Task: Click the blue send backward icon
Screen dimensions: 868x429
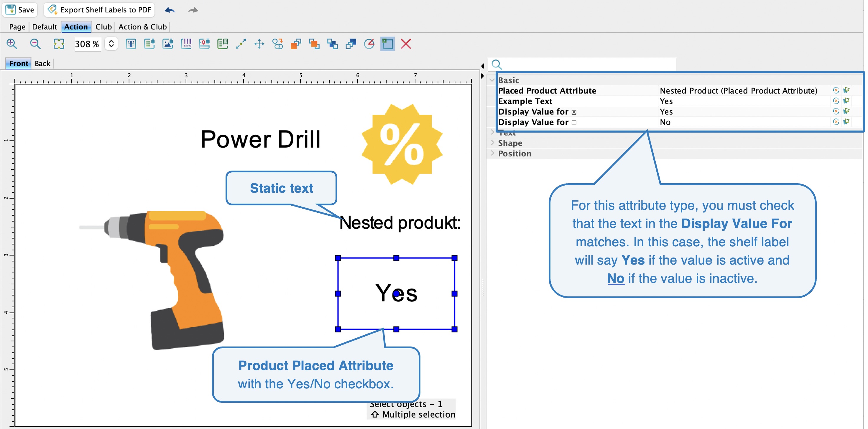Action: tap(351, 44)
